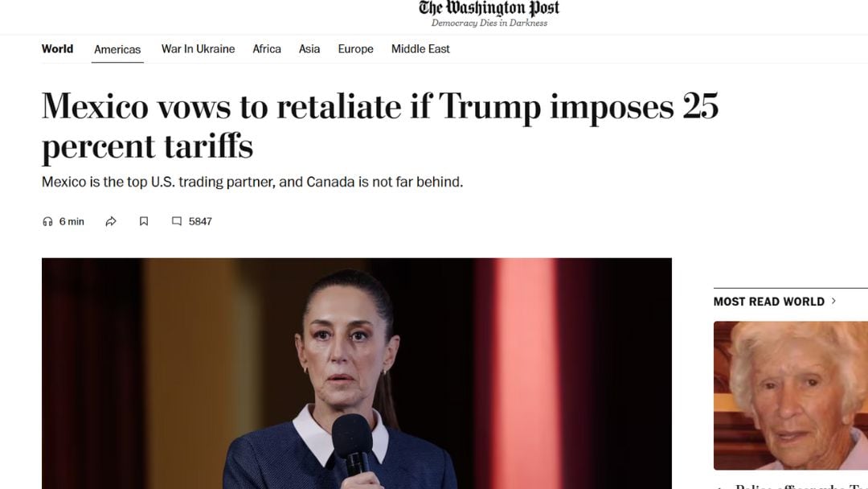Viewport: 868px width, 489px height.
Task: Open the elderly woman story thumbnail
Action: [x=791, y=396]
